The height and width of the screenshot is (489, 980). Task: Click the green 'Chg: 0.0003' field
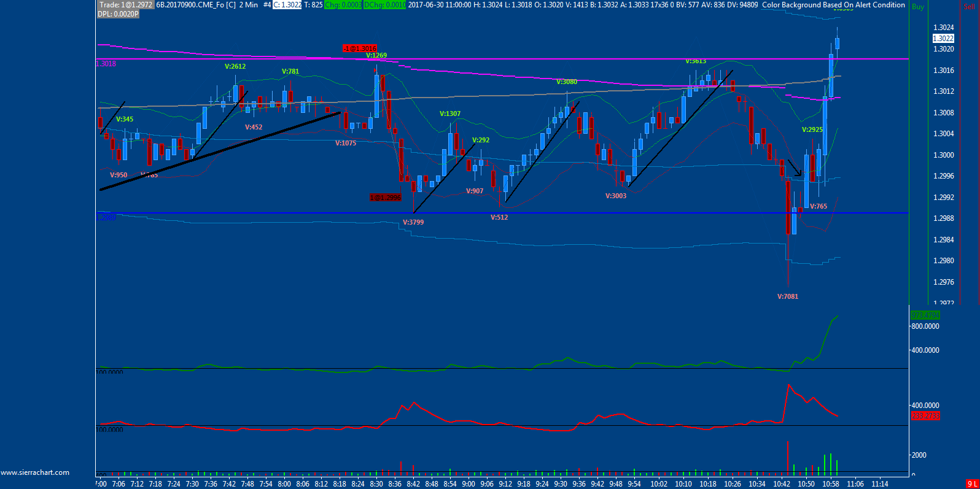click(343, 5)
